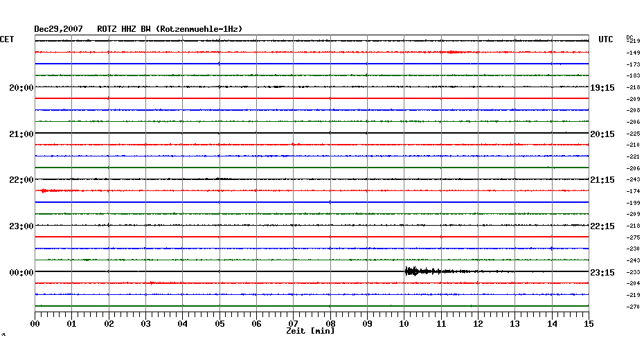The height and width of the screenshot is (342, 644).
Task: Click minute tick label 02 on time axis
Action: [x=109, y=324]
